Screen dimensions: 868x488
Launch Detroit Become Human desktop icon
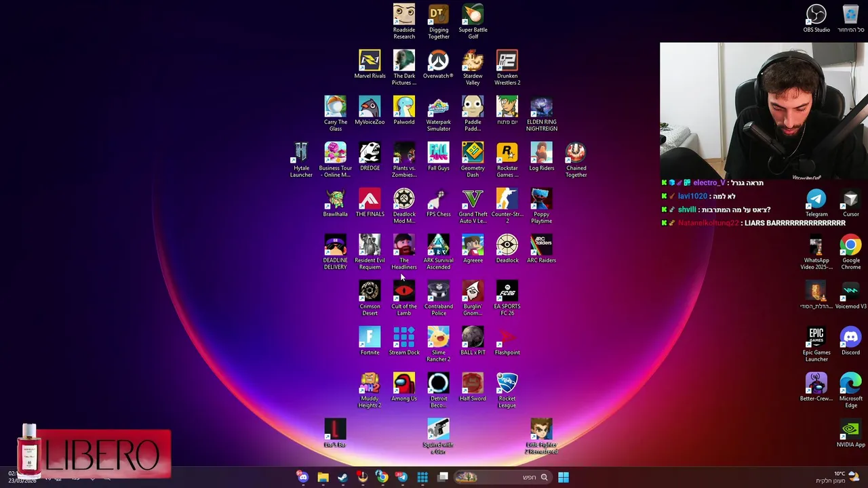(438, 390)
